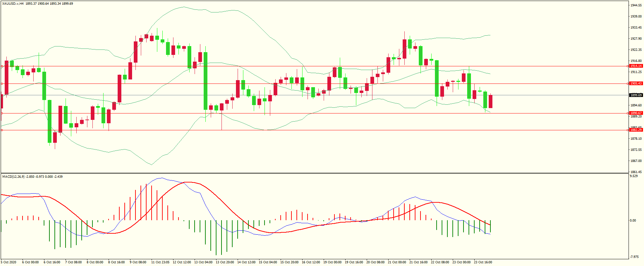Screen dimensions: 644x266
Task: Click the 19 Oct 16:00 time label
Action: 354,262
